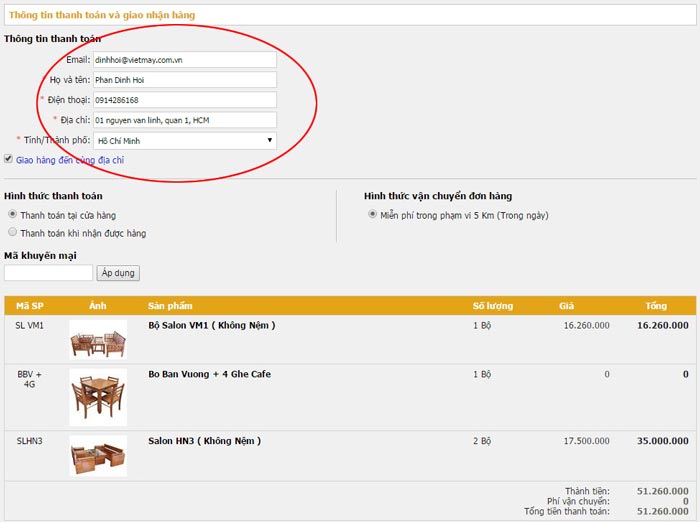
Task: Click the Hình thức vận chuyển đơn hàng heading
Action: pos(438,196)
